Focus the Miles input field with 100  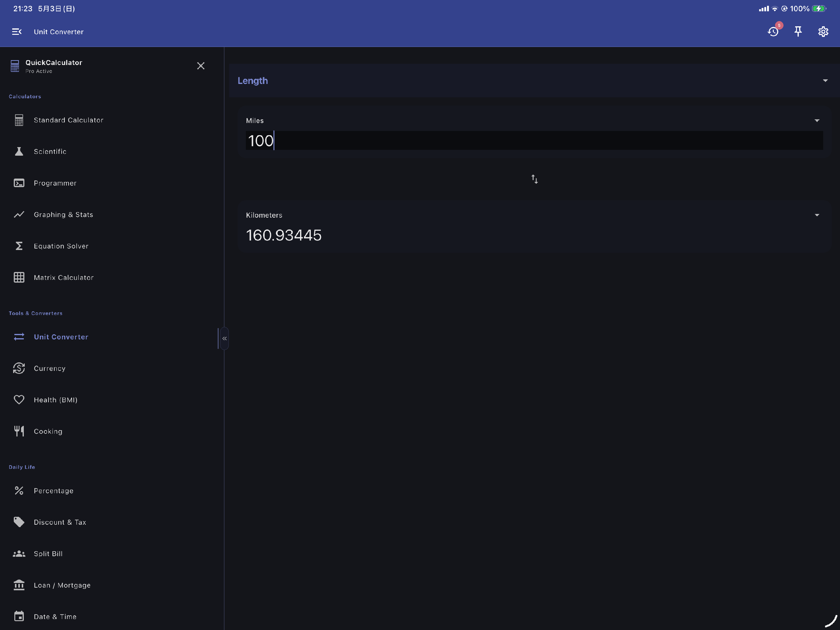tap(534, 140)
